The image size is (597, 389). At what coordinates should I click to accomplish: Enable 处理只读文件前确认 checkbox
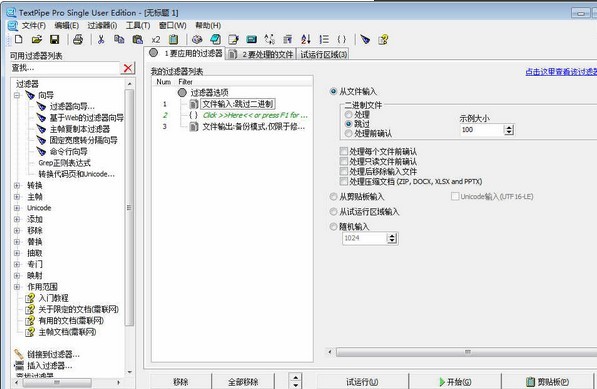coord(344,161)
